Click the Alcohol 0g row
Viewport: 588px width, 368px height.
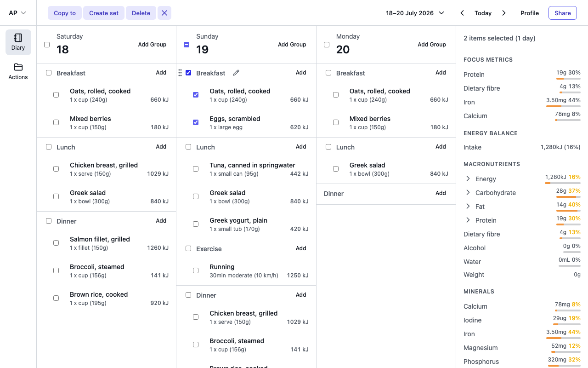(522, 248)
